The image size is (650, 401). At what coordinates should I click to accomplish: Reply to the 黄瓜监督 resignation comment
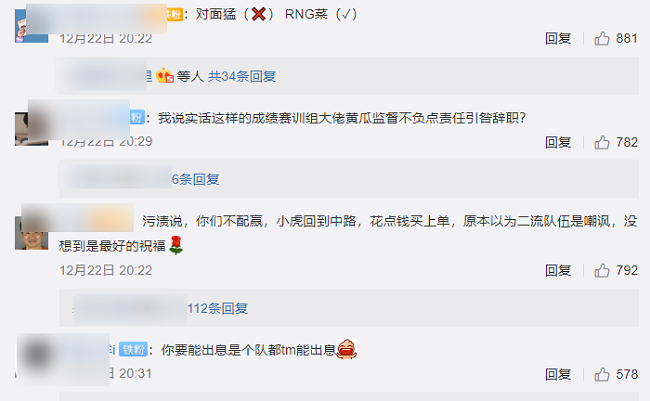[x=558, y=142]
